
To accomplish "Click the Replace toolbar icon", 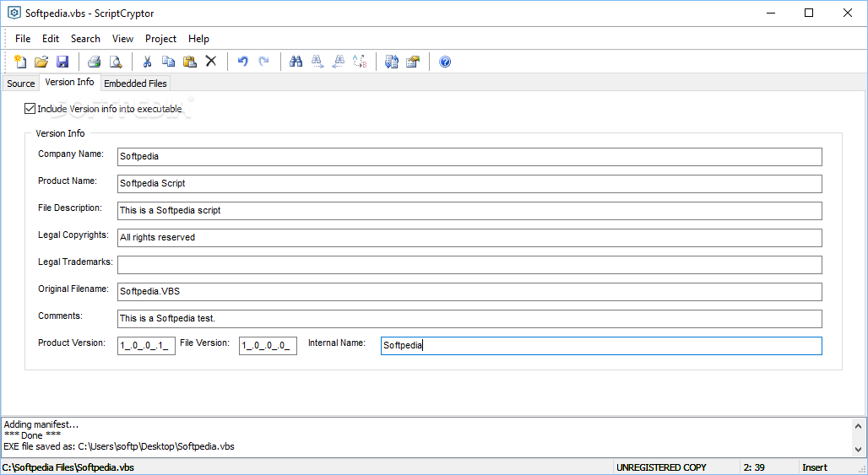I will [x=360, y=62].
